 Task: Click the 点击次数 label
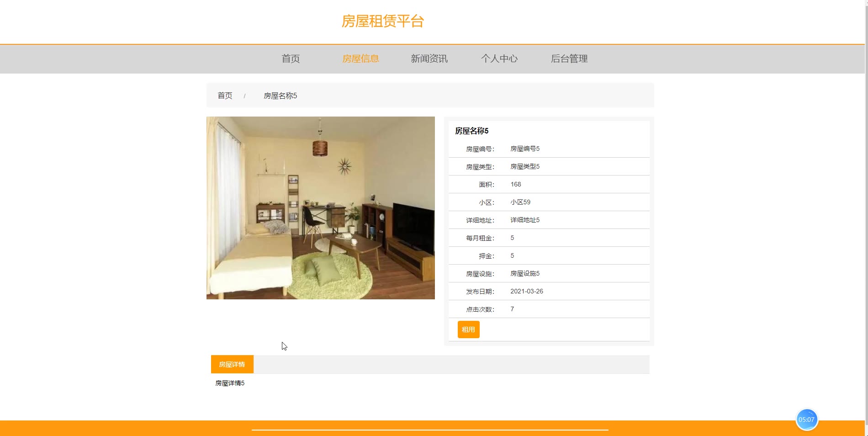coord(480,309)
